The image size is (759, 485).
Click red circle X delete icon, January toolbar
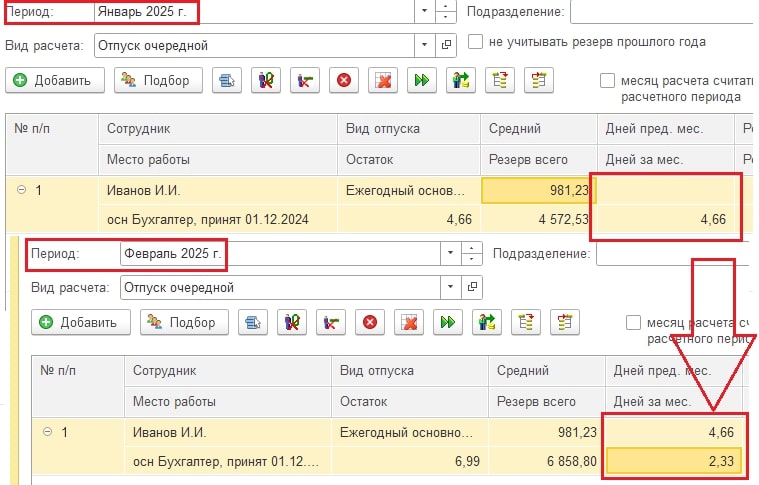tap(344, 80)
